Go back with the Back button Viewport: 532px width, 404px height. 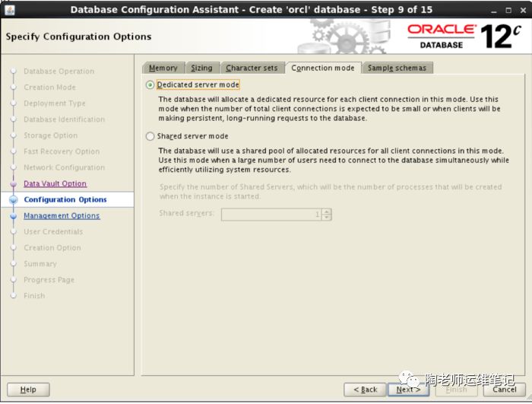click(365, 389)
